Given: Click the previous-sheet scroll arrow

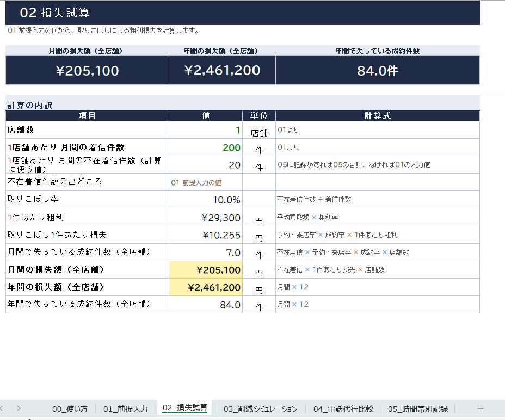Looking at the screenshot, I should [1, 409].
